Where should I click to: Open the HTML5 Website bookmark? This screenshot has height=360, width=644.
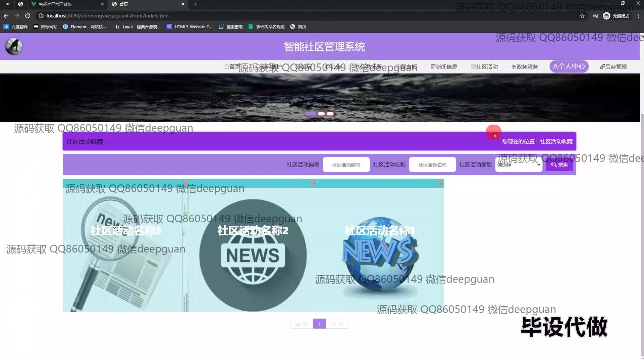pyautogui.click(x=190, y=27)
